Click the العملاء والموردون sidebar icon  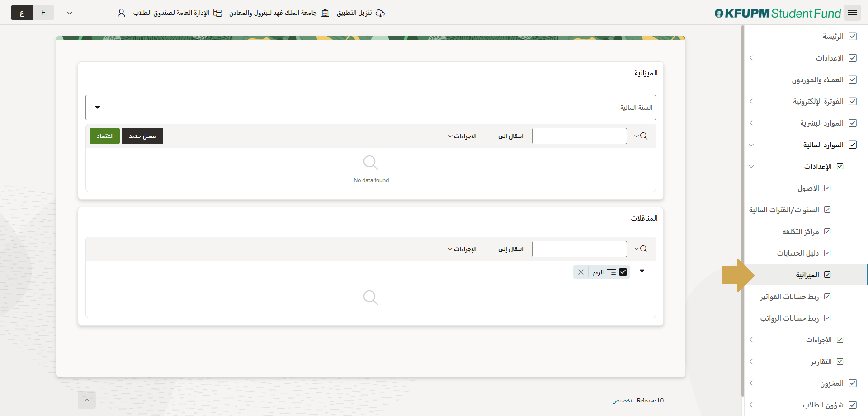tap(853, 79)
